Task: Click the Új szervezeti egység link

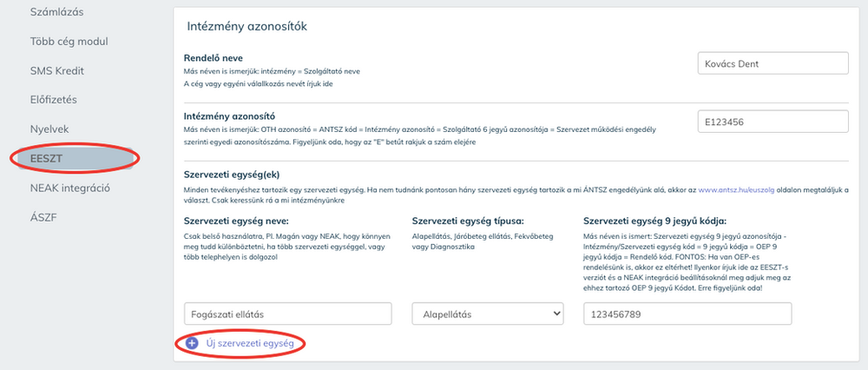Action: [x=249, y=344]
